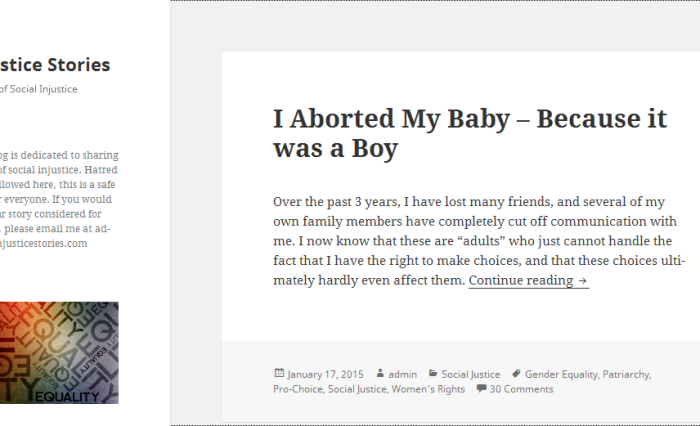Select the Social Justice category link after folder icon

(471, 374)
